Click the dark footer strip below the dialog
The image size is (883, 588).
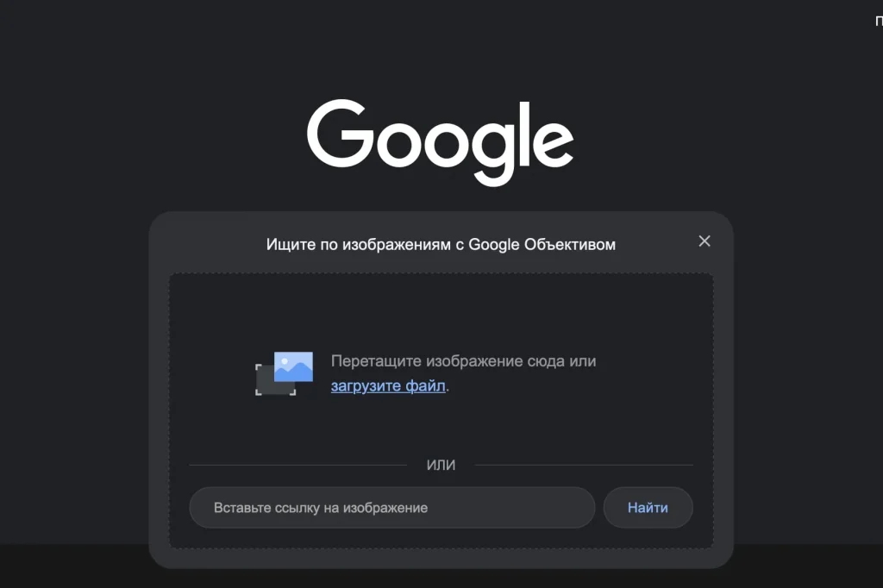click(x=73, y=566)
